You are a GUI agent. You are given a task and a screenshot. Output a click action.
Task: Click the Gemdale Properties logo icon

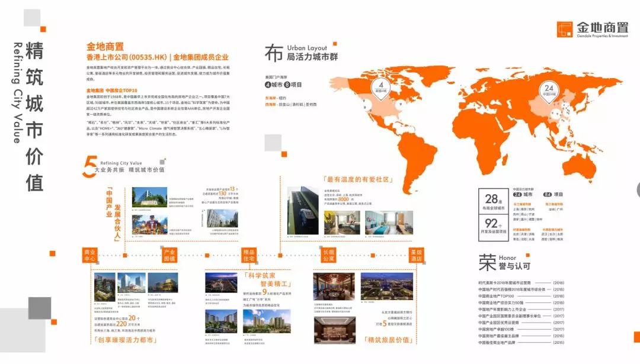point(565,30)
